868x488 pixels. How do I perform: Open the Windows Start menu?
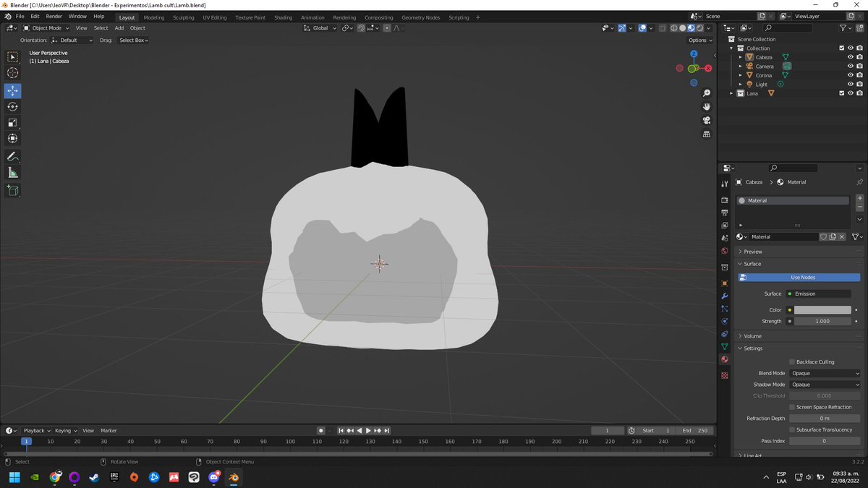coord(14,477)
